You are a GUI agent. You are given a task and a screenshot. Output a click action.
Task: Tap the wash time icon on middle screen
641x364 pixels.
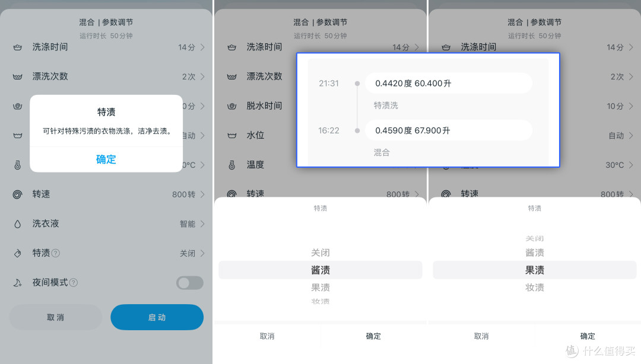232,47
